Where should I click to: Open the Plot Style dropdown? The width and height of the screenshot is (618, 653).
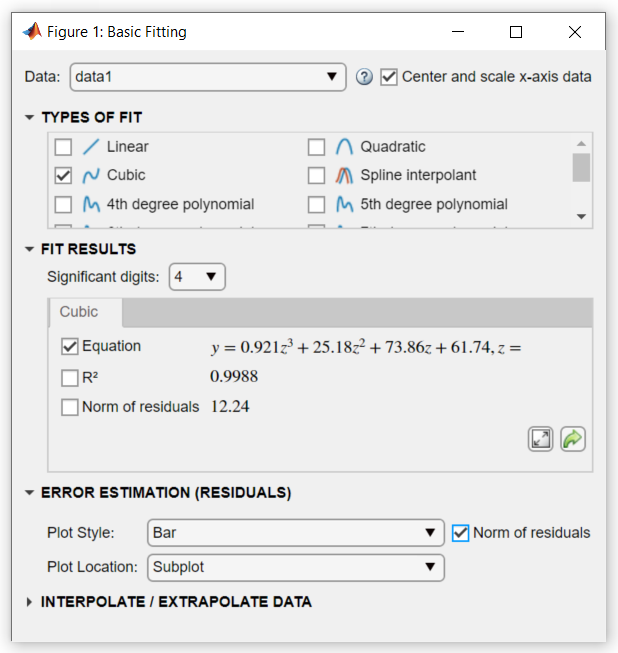(295, 533)
